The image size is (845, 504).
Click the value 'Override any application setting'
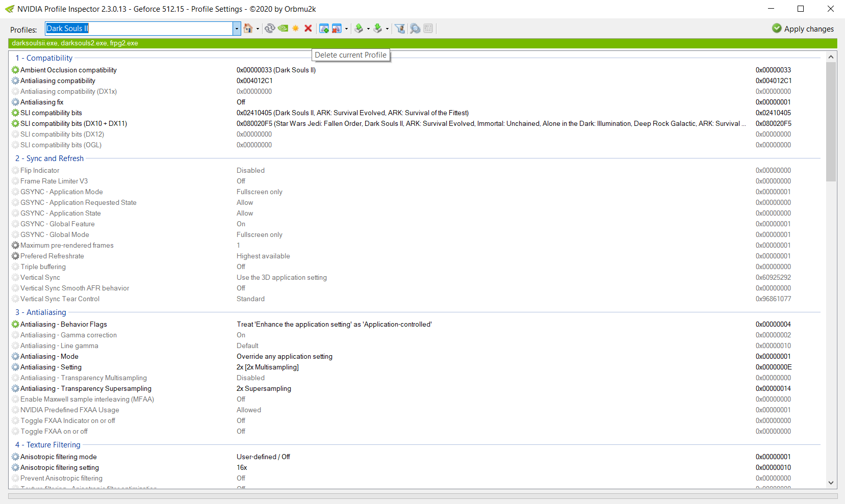pyautogui.click(x=285, y=356)
